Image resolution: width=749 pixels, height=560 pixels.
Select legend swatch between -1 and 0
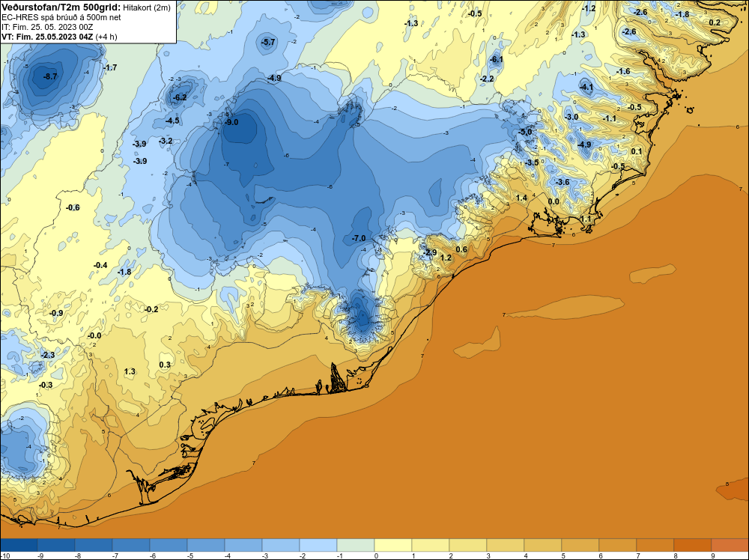tap(356, 545)
